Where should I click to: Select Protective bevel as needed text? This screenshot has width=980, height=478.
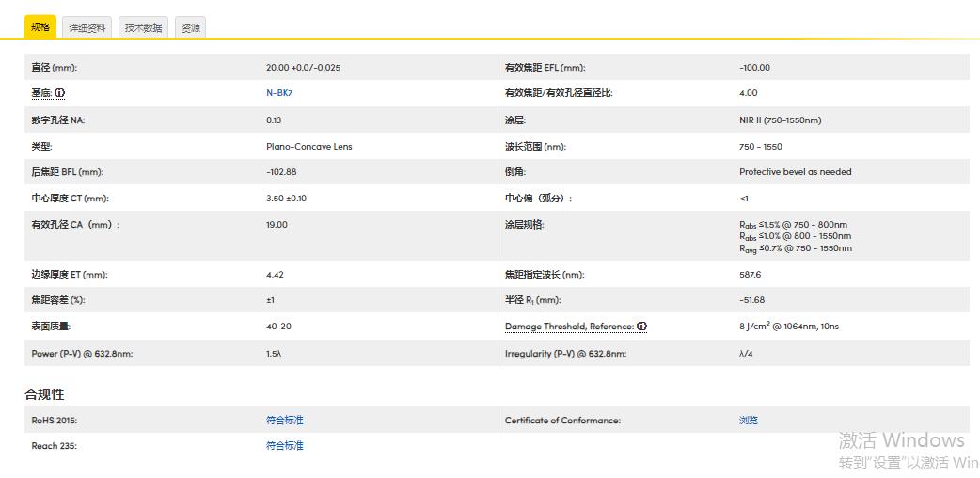click(x=795, y=171)
